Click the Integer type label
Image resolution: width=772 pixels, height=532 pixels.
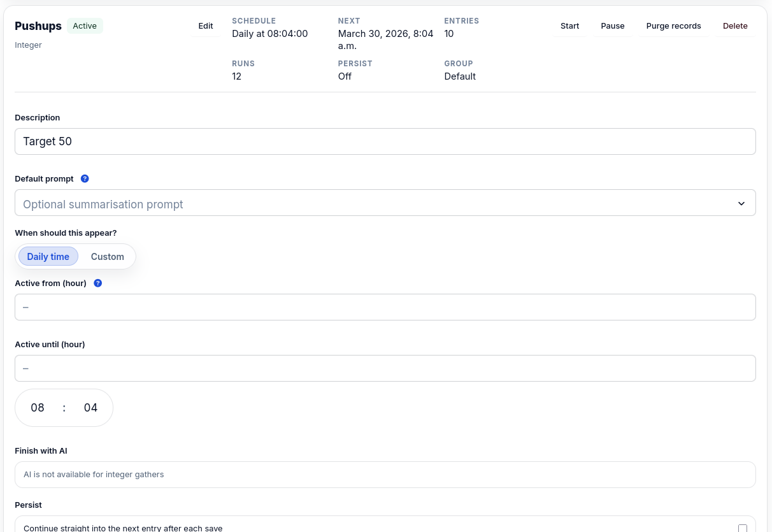coord(28,45)
